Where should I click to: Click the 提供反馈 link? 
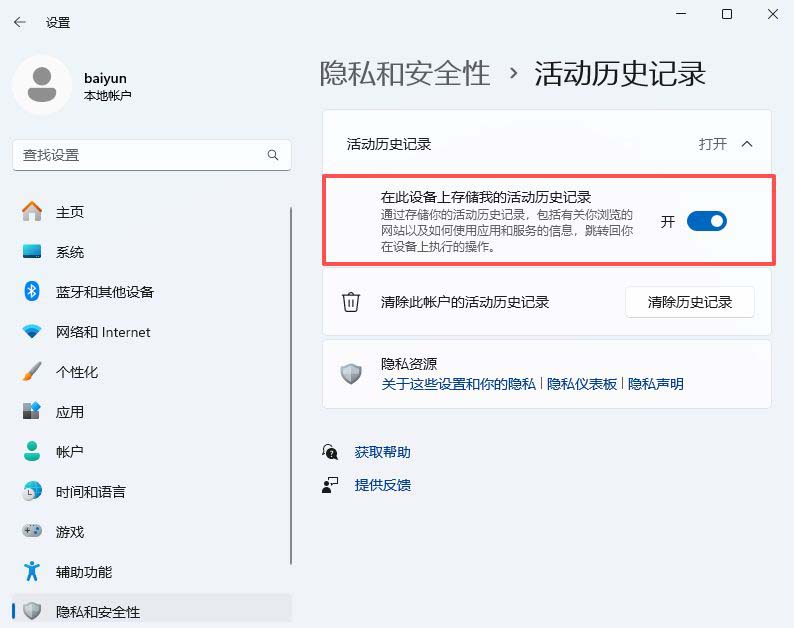382,485
